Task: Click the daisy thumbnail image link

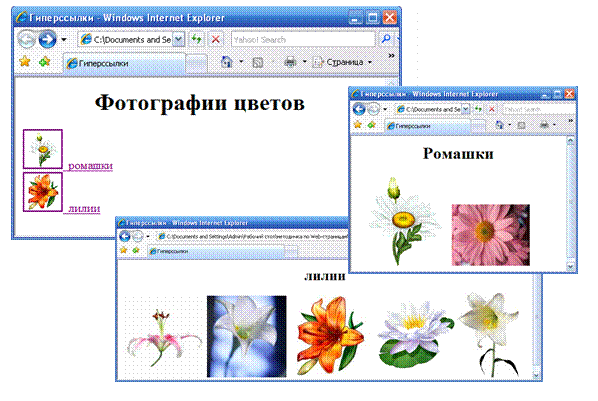Action: tap(43, 149)
